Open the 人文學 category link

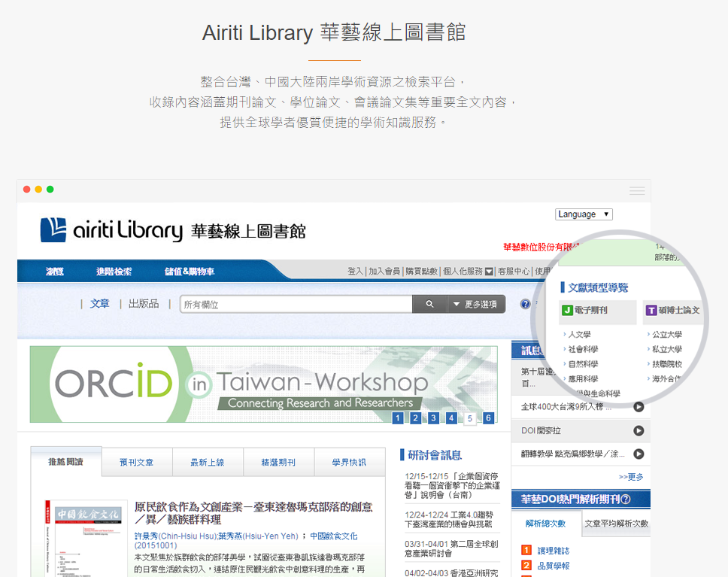pos(579,335)
